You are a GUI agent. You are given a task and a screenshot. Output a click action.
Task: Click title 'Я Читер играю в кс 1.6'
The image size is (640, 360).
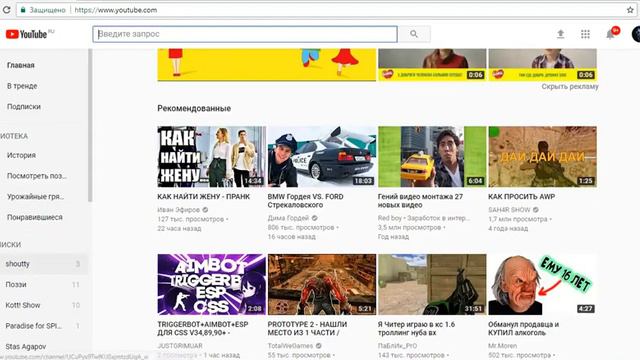coord(416,329)
